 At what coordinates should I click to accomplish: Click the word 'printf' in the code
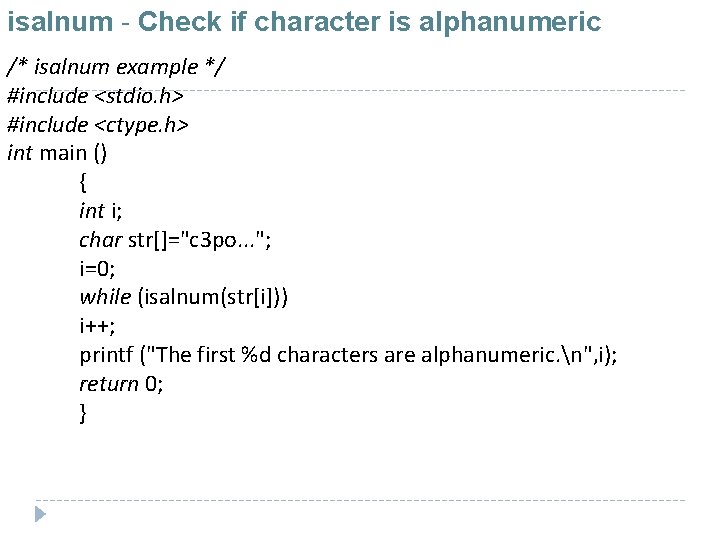pyautogui.click(x=107, y=355)
